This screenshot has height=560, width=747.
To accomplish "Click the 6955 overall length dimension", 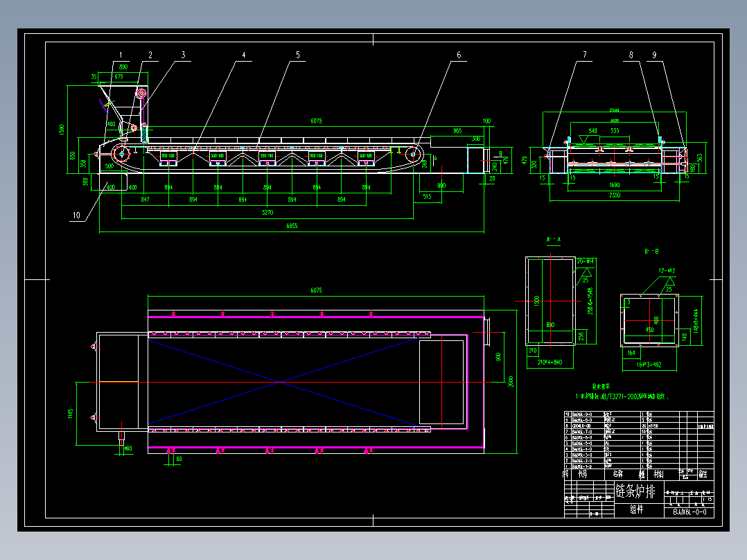I will click(292, 226).
